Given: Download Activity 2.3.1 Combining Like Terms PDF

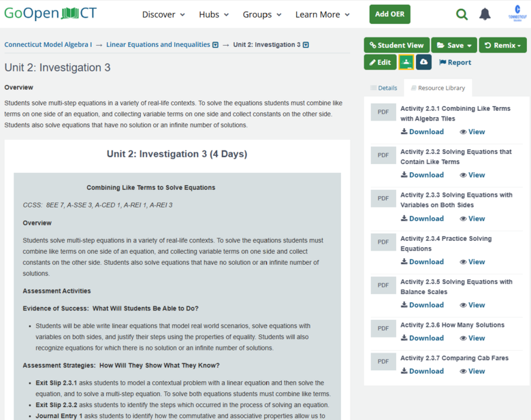Looking at the screenshot, I should [x=422, y=132].
